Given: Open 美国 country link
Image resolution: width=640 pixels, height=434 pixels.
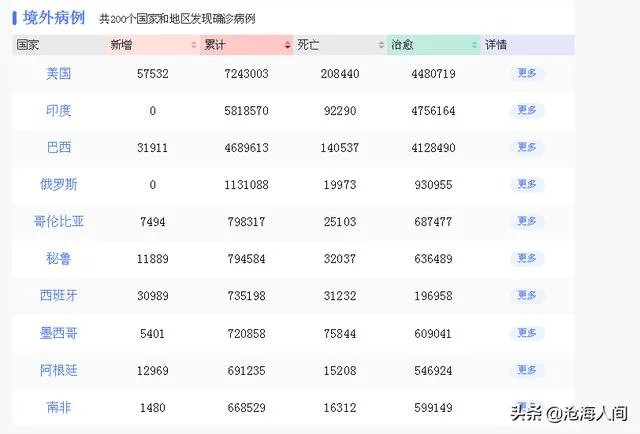Looking at the screenshot, I should [x=59, y=73].
